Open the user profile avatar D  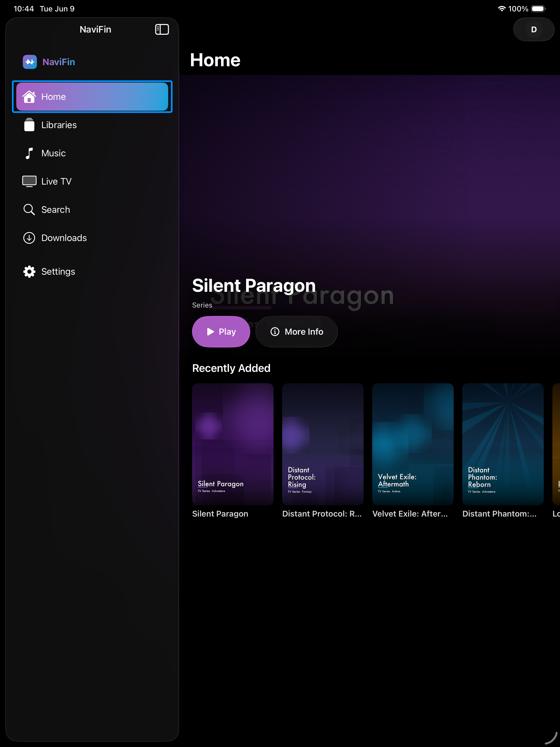pos(534,29)
